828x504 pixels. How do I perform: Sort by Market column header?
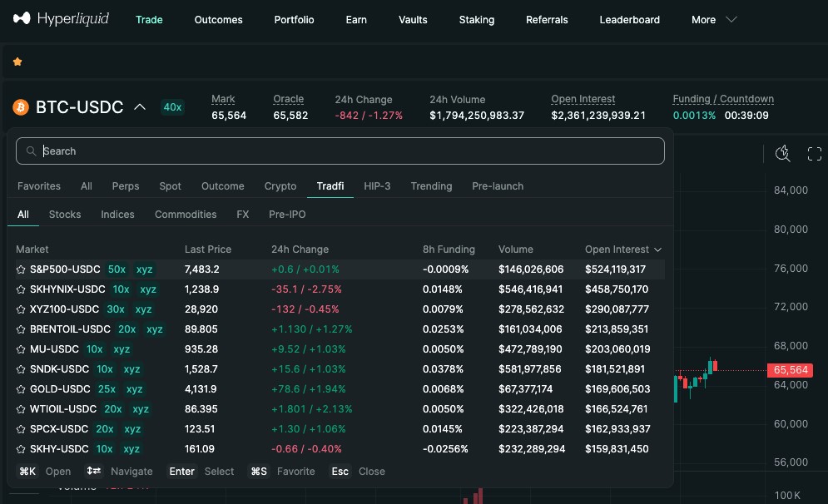point(32,250)
